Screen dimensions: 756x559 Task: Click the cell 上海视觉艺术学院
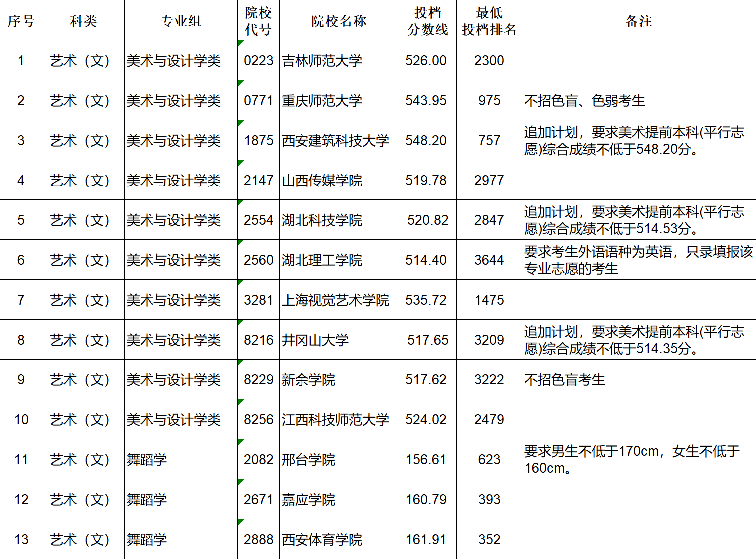click(339, 300)
